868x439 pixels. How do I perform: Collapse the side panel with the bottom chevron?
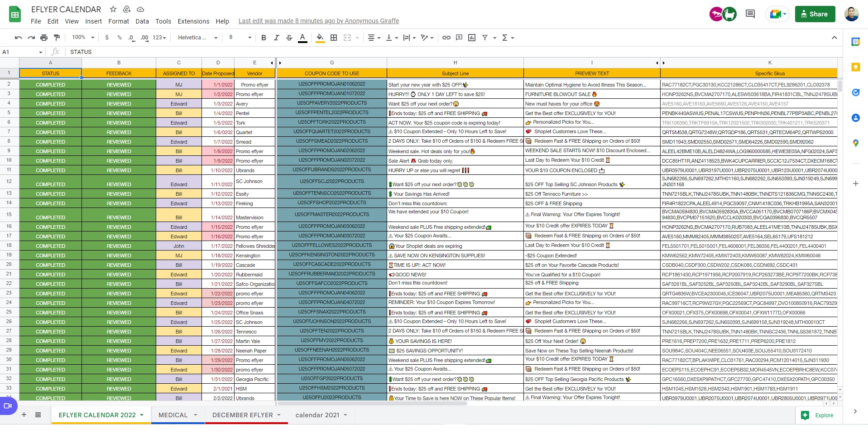click(855, 411)
